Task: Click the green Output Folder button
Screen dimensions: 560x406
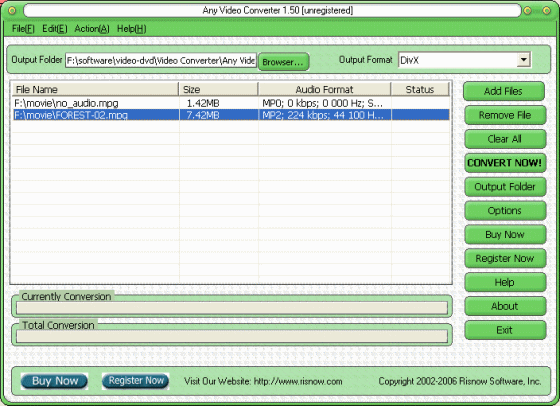Action: pos(505,187)
